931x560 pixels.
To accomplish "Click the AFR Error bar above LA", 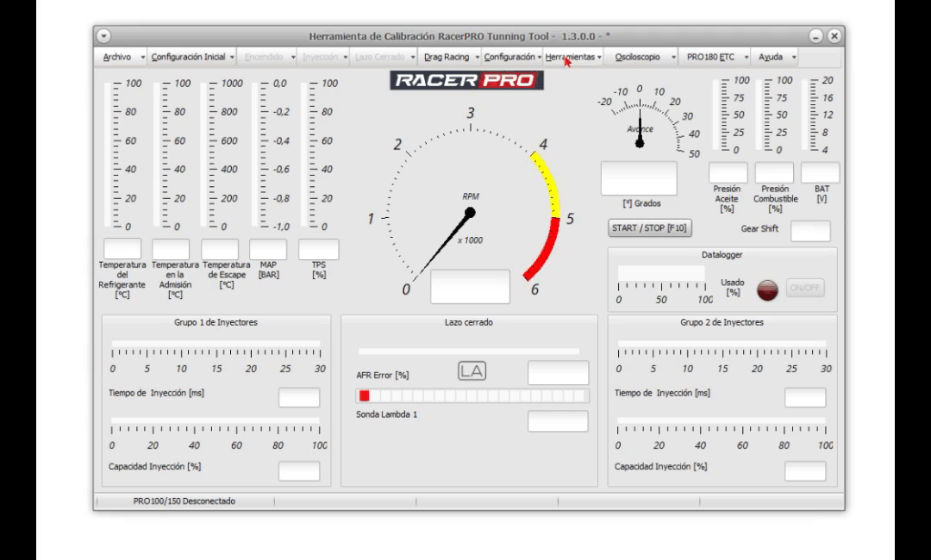I will 469,352.
